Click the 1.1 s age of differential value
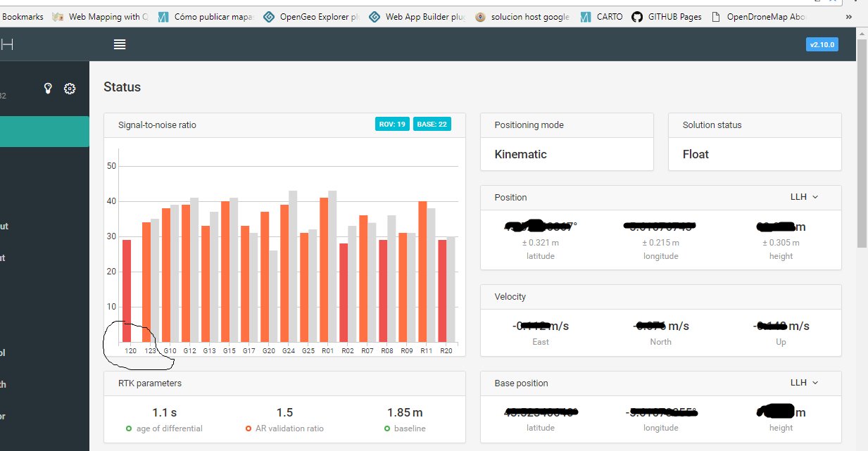Screen dimensions: 868x451 point(165,412)
